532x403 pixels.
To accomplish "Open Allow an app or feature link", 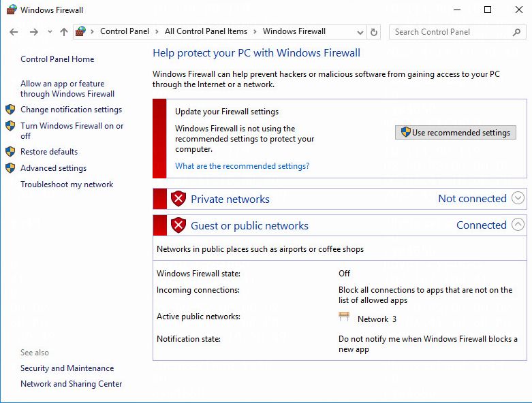I will 67,88.
